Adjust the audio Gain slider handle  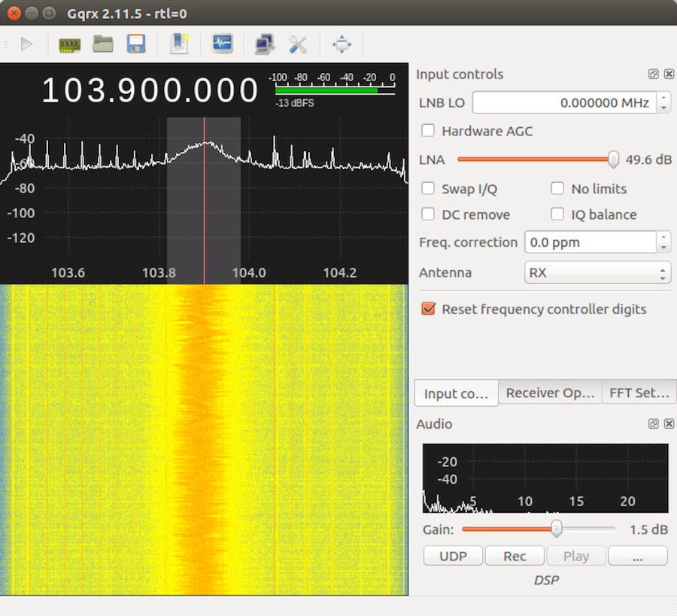557,529
